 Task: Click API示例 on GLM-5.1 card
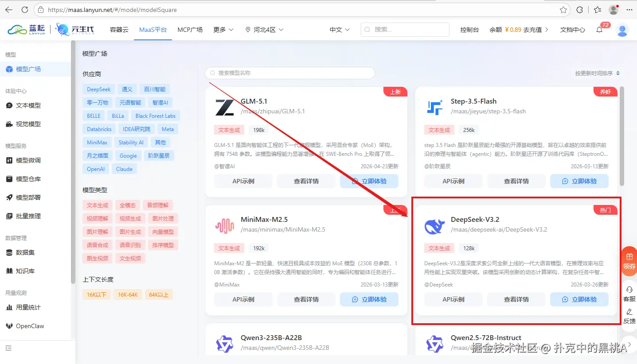243,181
